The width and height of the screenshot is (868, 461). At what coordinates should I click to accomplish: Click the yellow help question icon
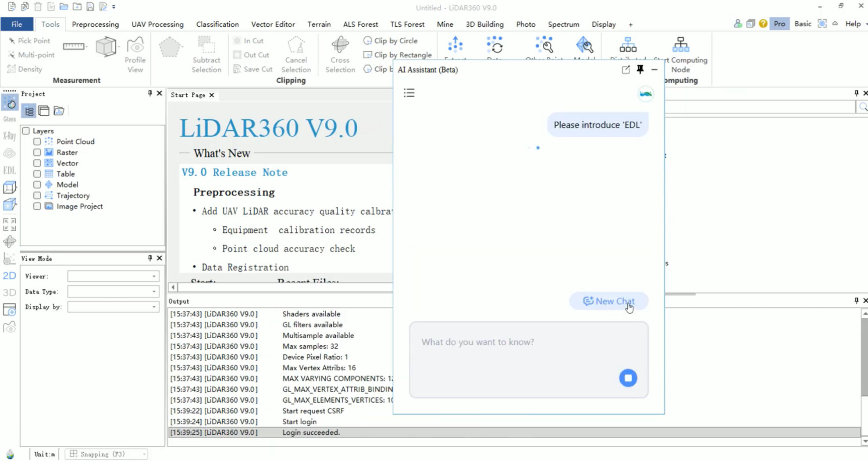pyautogui.click(x=763, y=24)
